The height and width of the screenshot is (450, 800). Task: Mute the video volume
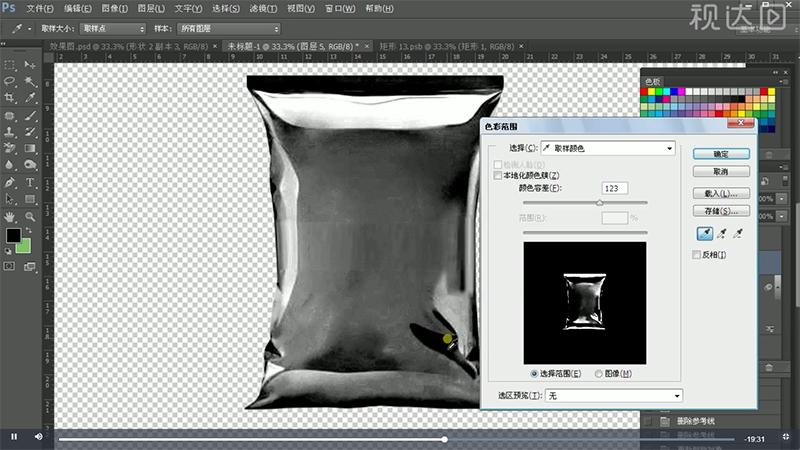(39, 437)
